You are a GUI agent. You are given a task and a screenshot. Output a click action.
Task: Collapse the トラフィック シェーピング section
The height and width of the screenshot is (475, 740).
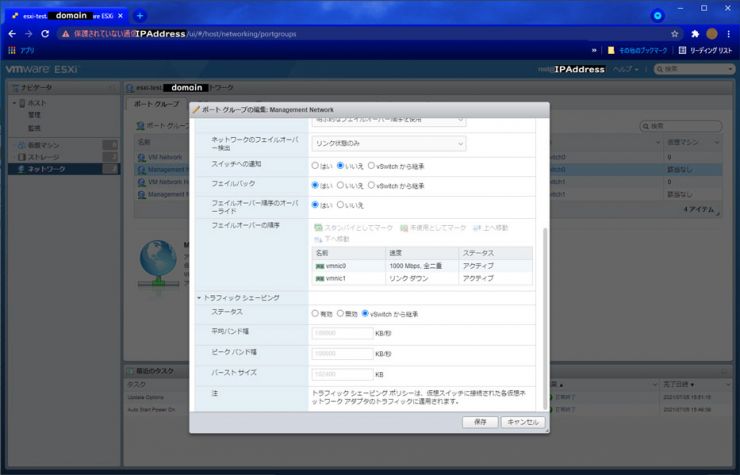(199, 298)
